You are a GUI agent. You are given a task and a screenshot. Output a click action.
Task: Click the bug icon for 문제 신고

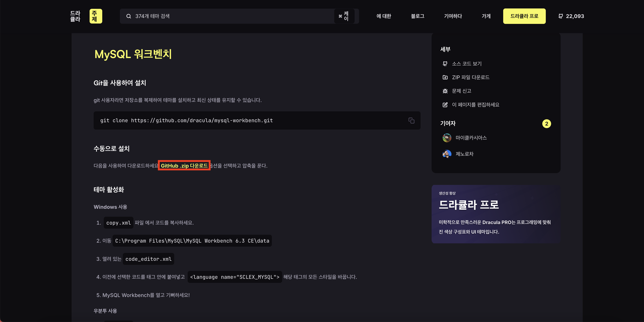(445, 91)
